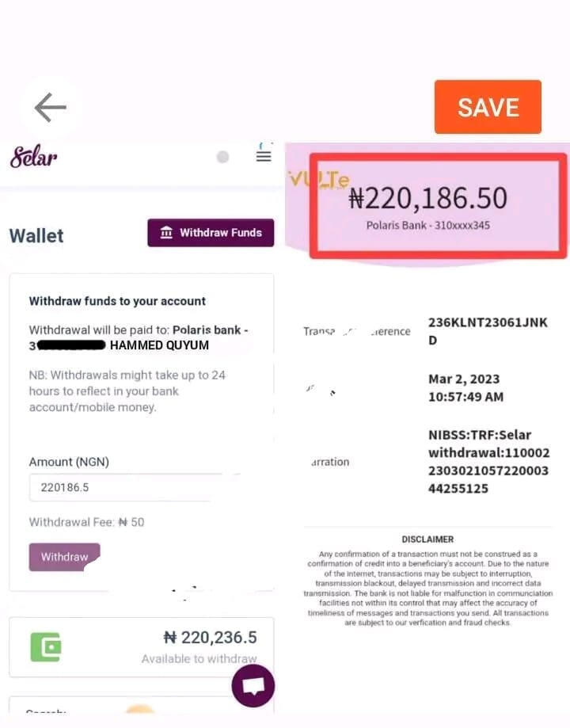Click the gray dot beside the menu icon
The height and width of the screenshot is (728, 570).
(x=222, y=157)
